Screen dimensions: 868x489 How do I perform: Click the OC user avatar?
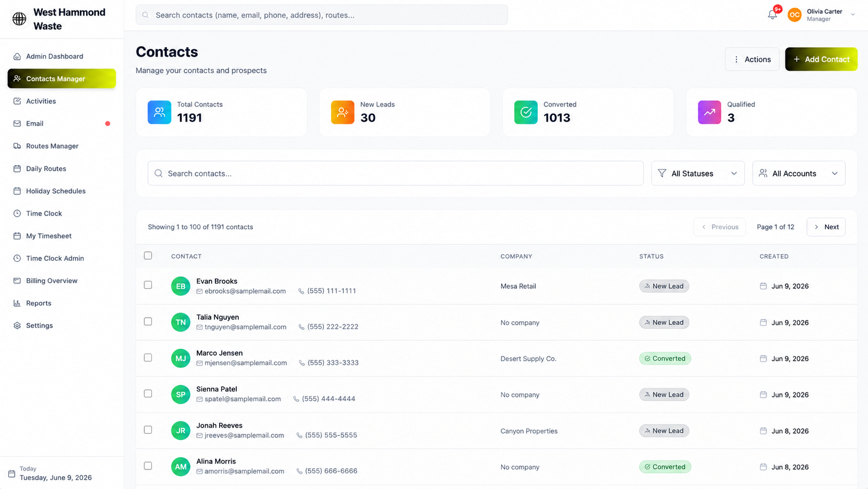point(794,15)
